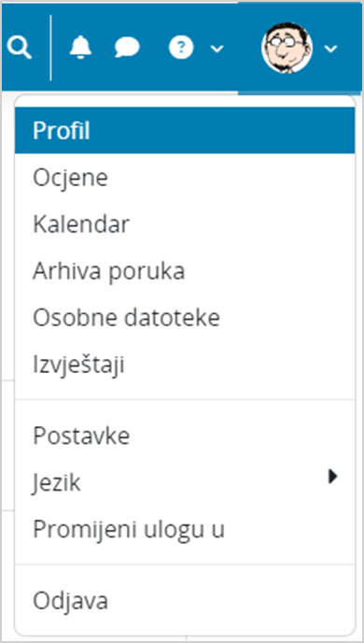This screenshot has height=643, width=364.
Task: Click the cartoon user avatar picture
Action: (287, 48)
